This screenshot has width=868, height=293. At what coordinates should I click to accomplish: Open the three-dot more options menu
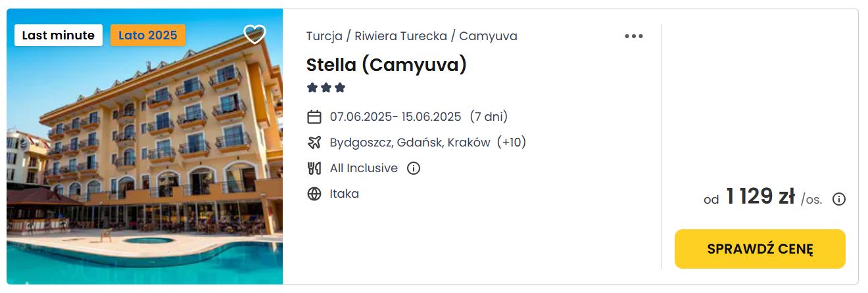(x=634, y=36)
